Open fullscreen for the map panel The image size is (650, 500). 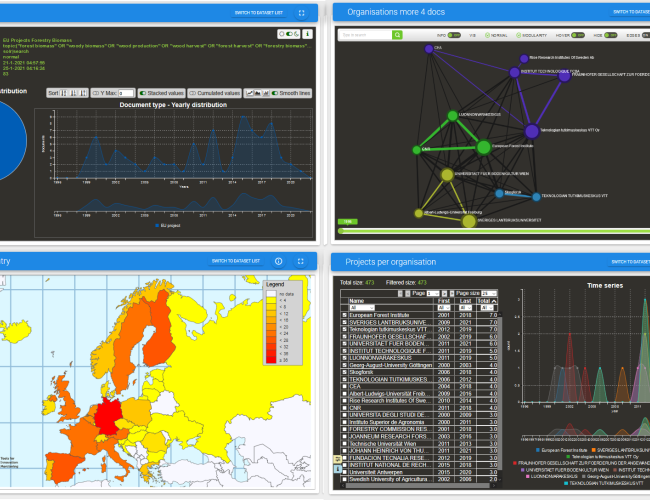tap(301, 261)
